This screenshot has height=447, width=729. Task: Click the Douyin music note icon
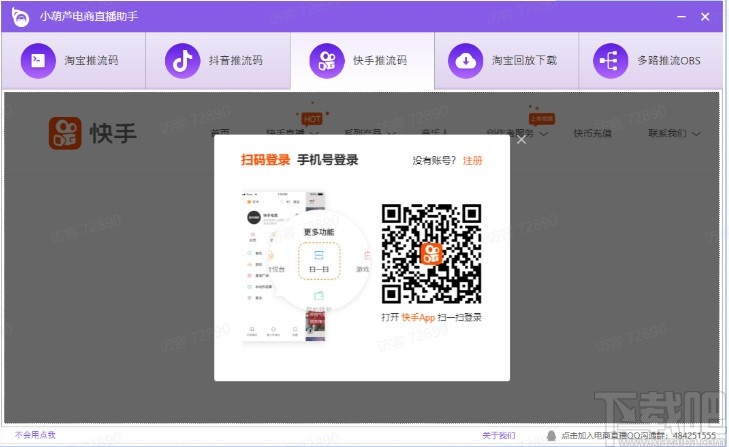point(182,60)
